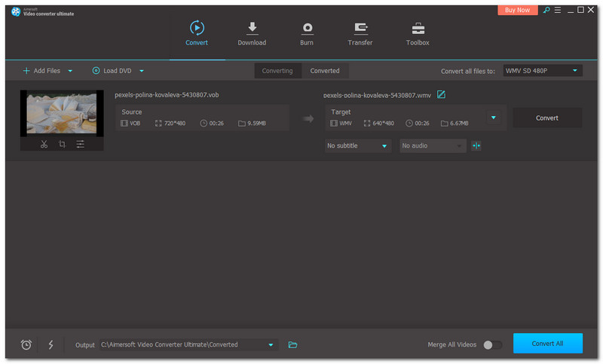Click the Buy Now button
The width and height of the screenshot is (603, 364).
pyautogui.click(x=518, y=11)
